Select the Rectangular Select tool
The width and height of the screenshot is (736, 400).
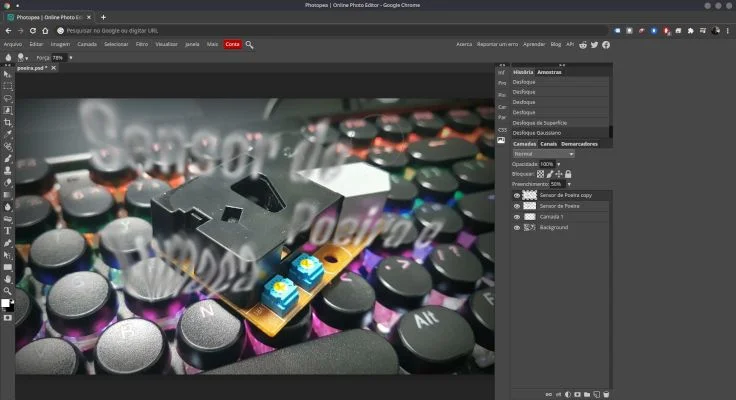[x=8, y=86]
